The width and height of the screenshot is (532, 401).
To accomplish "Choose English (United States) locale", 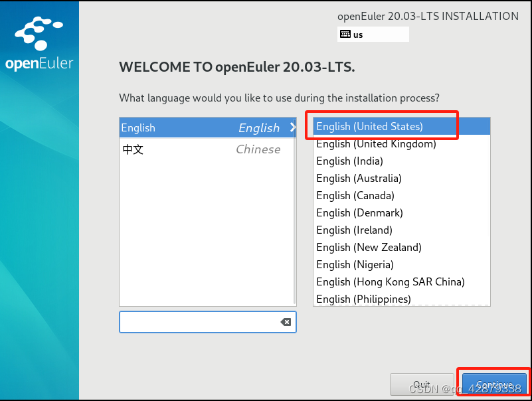I will (x=402, y=126).
